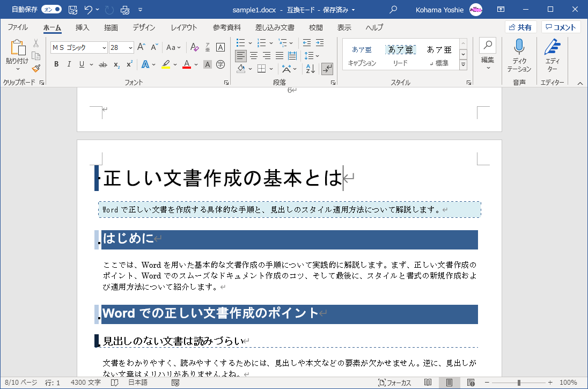Viewport: 588px width, 389px height.
Task: Open the font name dropdown MS ゴシック
Action: coord(104,48)
